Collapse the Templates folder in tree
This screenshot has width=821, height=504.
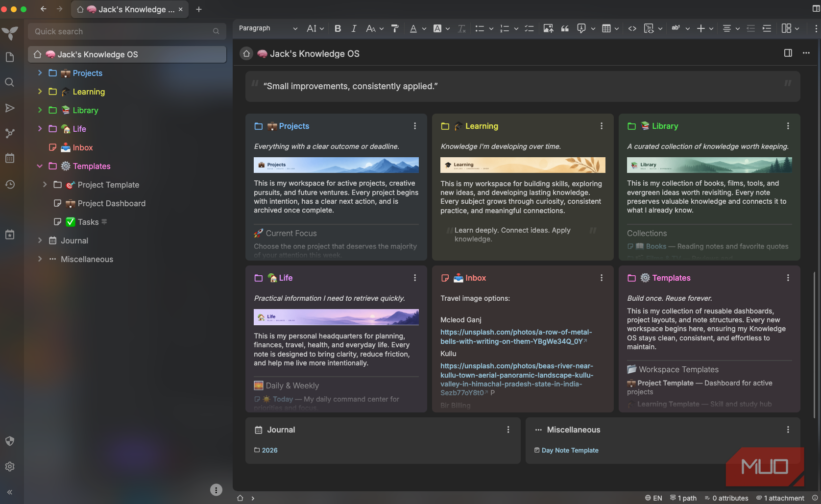pyautogui.click(x=40, y=166)
